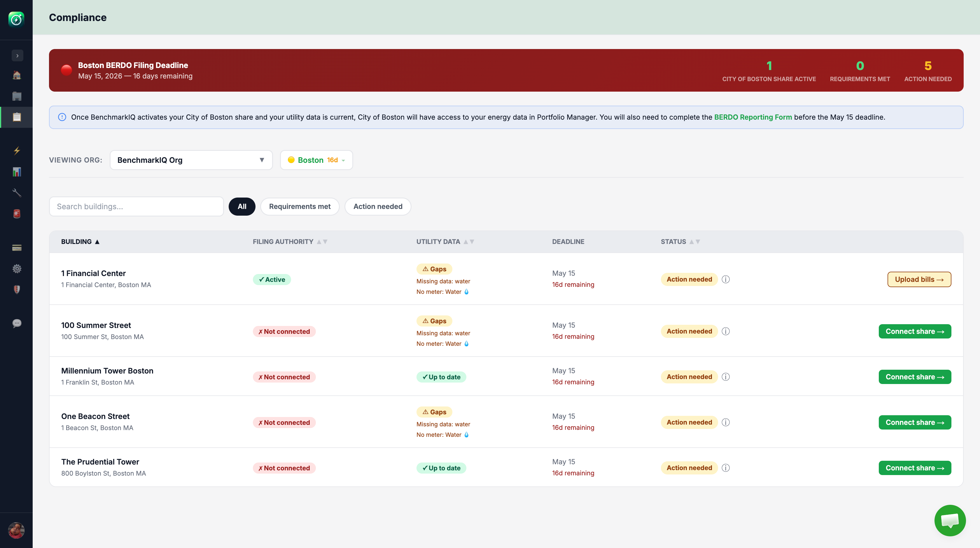Open the wrench tools icon
This screenshot has width=980, height=548.
(x=17, y=193)
